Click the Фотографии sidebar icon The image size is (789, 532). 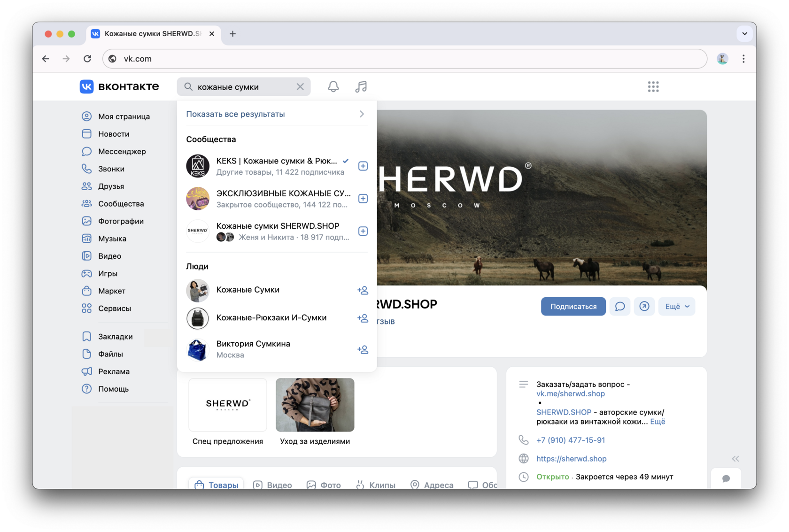(x=86, y=221)
